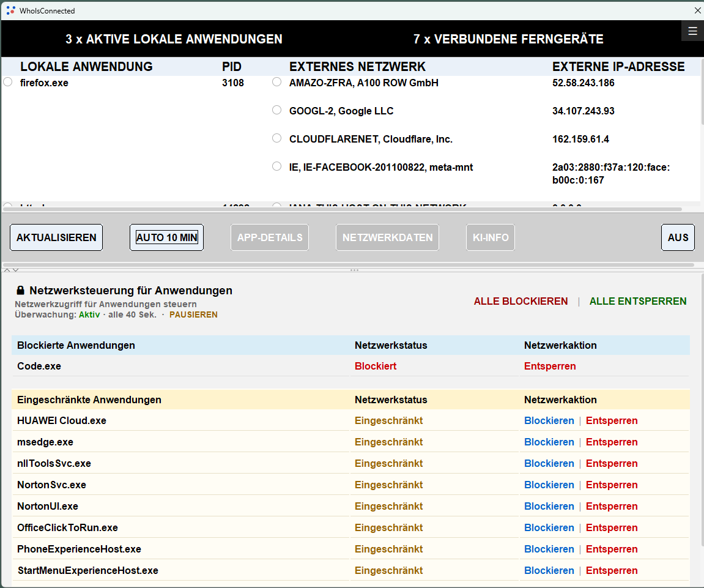
Task: Click the AKTUALISIEREN button
Action: (x=56, y=237)
